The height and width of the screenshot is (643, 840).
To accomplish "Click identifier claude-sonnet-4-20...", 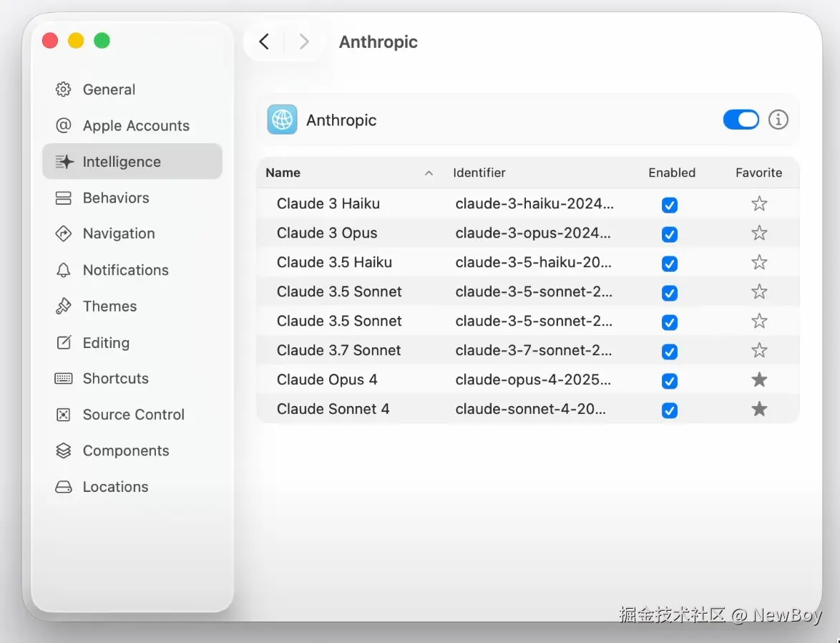I will coord(531,409).
